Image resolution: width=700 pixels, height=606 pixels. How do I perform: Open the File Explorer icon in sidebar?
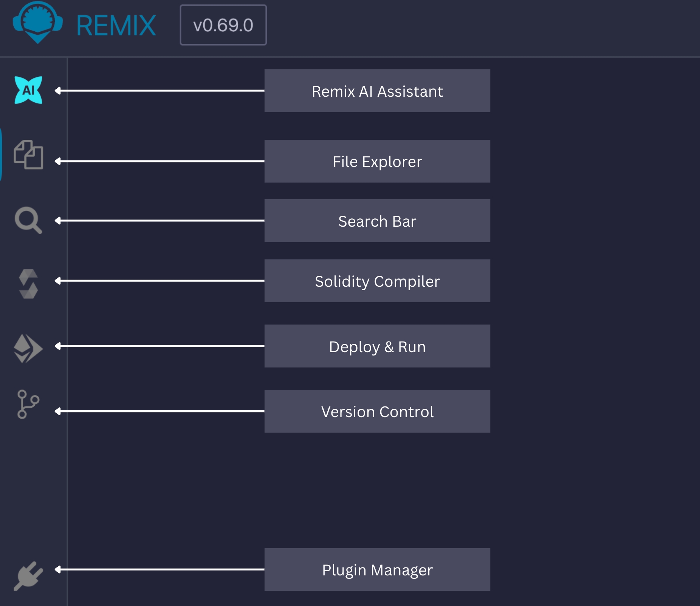28,155
